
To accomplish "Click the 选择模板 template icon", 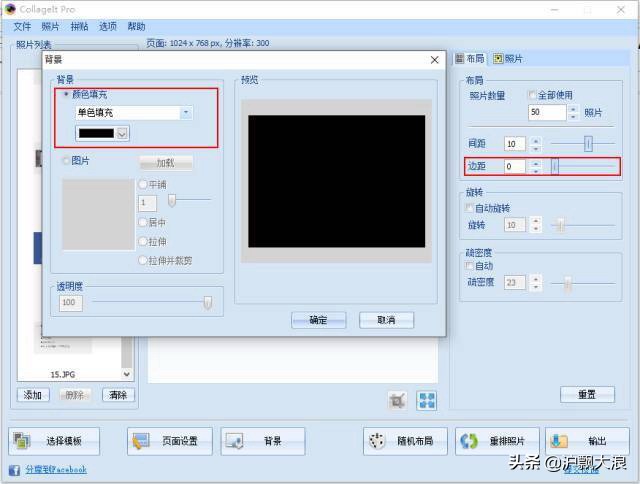I will [22, 441].
